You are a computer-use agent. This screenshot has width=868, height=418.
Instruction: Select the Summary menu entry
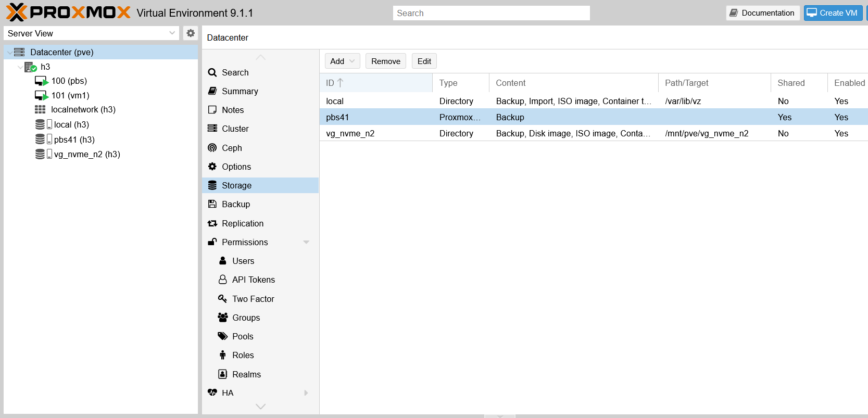point(260,91)
